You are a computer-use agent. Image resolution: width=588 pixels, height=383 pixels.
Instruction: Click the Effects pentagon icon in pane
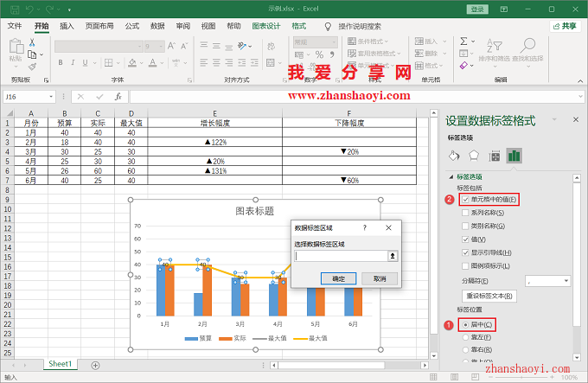click(474, 156)
